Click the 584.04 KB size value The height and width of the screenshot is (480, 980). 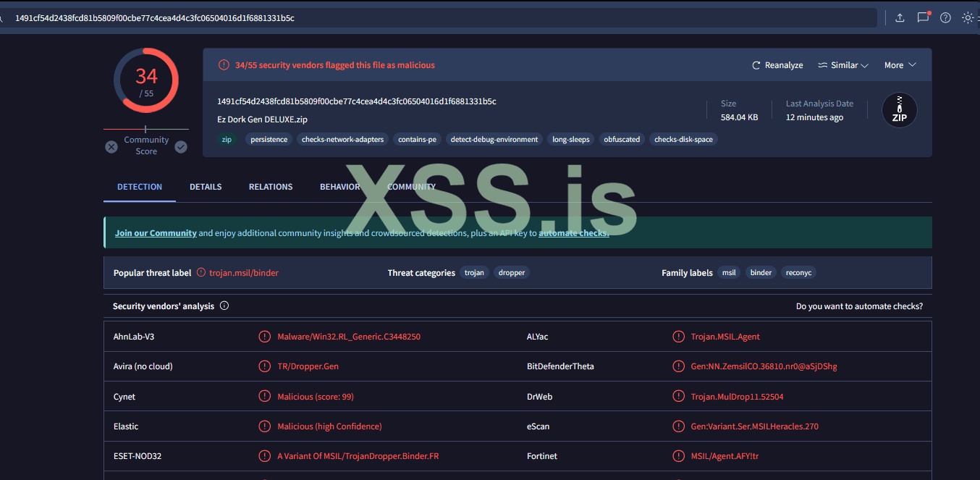point(739,117)
